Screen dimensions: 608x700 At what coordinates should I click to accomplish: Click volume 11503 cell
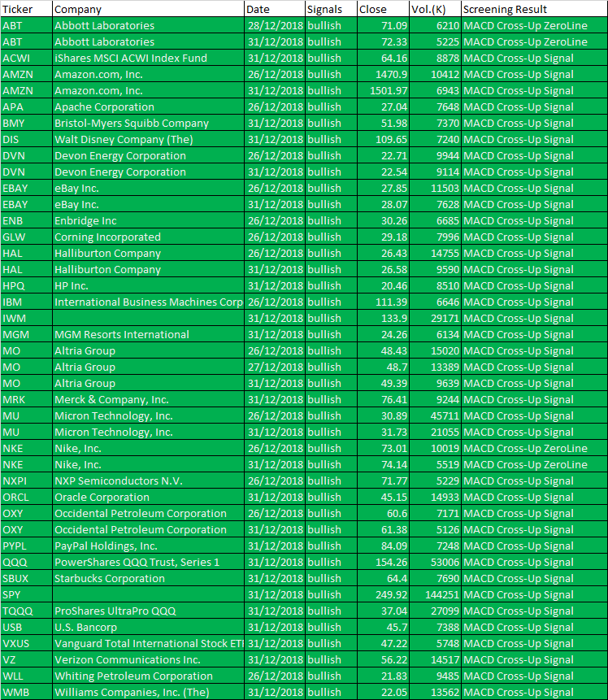[435, 188]
